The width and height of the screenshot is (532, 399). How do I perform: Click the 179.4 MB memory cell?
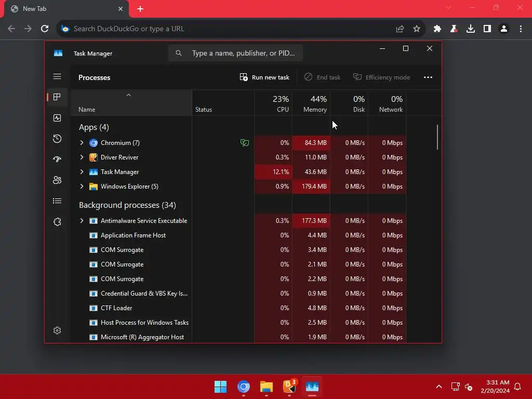(x=312, y=187)
